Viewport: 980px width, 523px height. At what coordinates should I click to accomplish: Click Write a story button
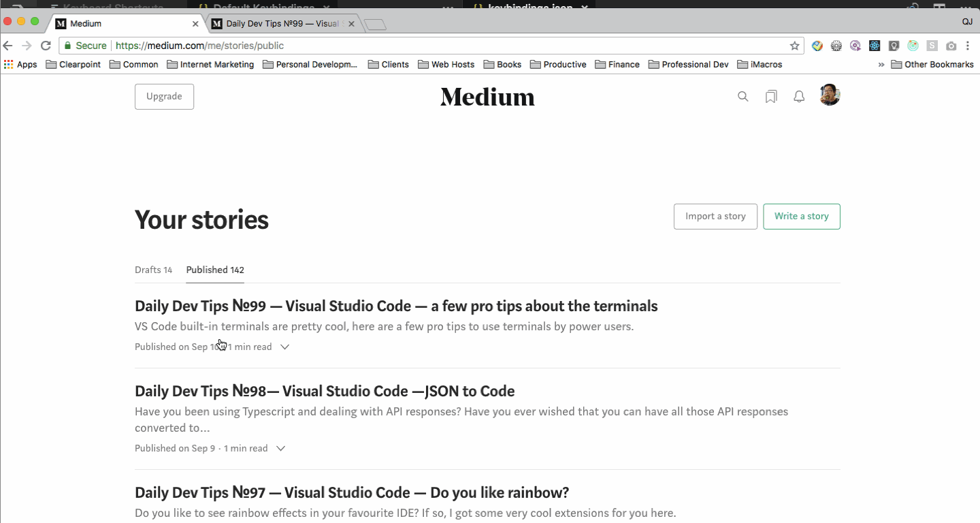click(x=802, y=217)
